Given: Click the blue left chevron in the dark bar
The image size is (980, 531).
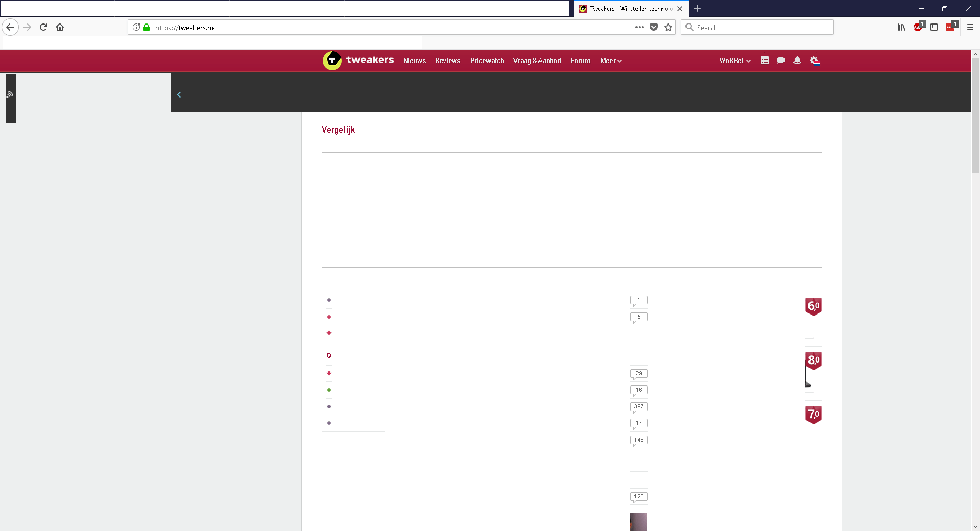Looking at the screenshot, I should [x=179, y=94].
